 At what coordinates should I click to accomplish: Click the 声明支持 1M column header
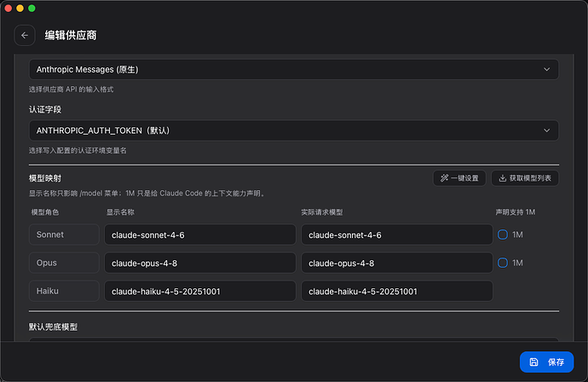coord(516,212)
